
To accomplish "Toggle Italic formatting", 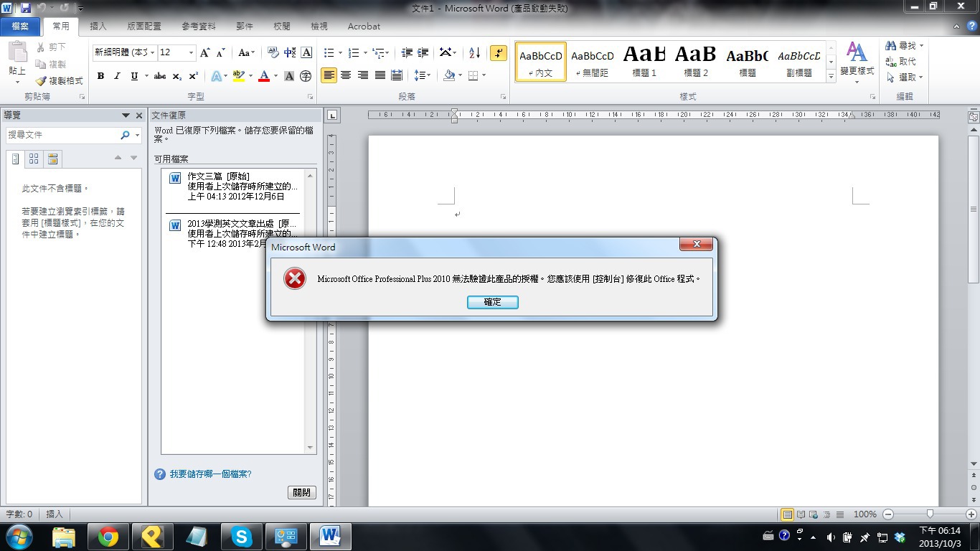I will tap(117, 75).
